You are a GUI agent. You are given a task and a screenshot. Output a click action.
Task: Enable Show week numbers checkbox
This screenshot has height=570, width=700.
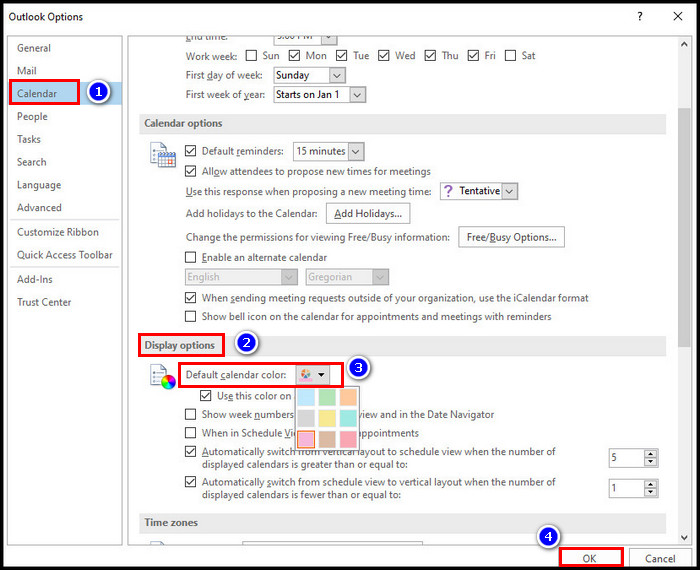(191, 414)
